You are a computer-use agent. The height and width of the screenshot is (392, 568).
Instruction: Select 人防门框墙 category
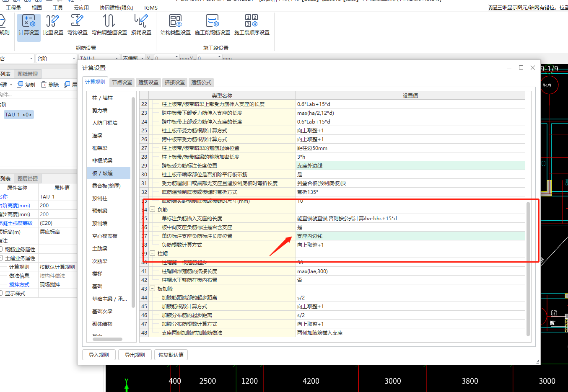coord(109,123)
